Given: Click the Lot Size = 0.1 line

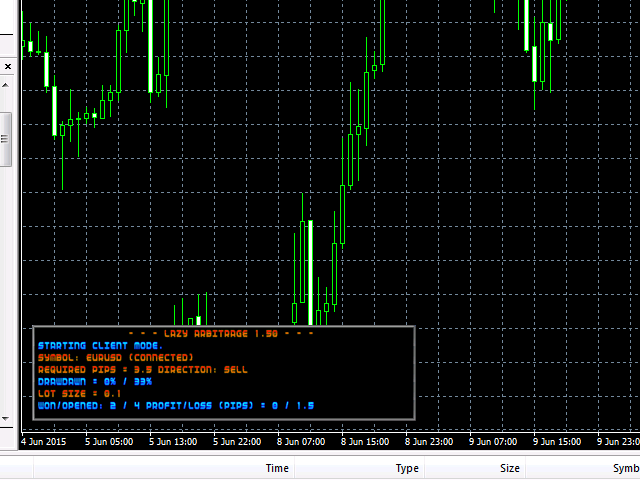Looking at the screenshot, I should 79,393.
